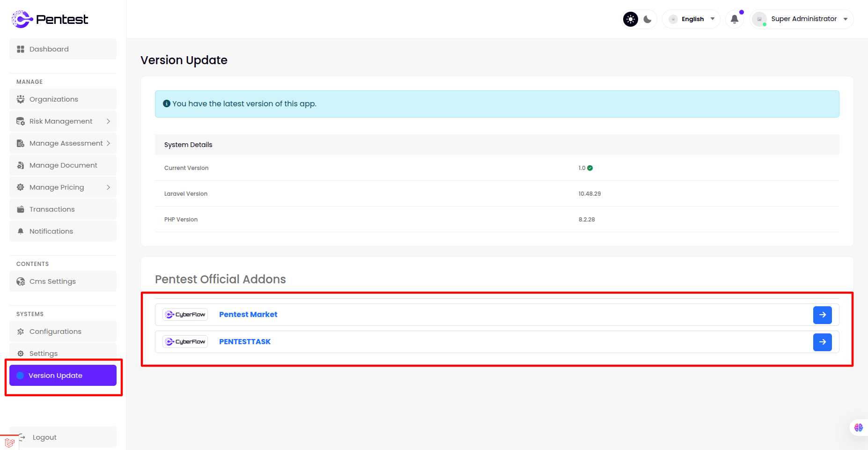Click the green check beside current version
Screen dimensions: 868x450
point(590,168)
